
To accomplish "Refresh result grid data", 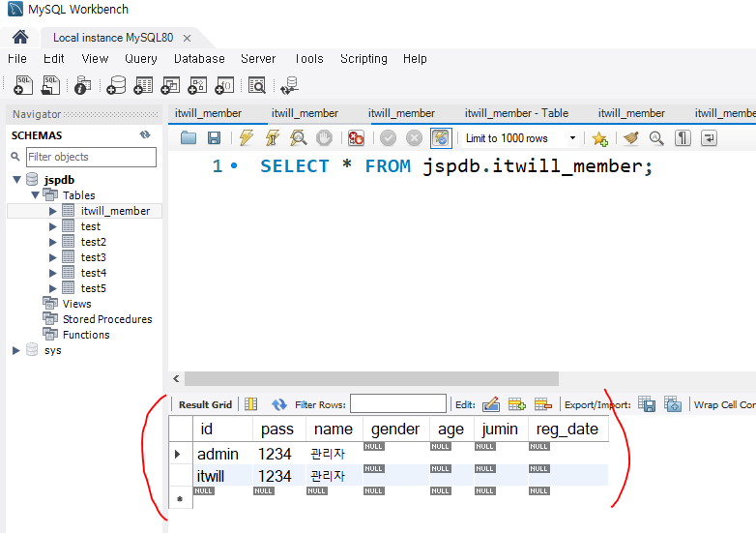I will (279, 404).
